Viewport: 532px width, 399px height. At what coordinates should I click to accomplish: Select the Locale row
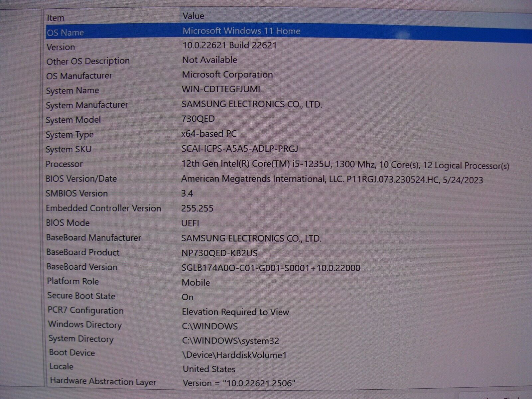[62, 367]
